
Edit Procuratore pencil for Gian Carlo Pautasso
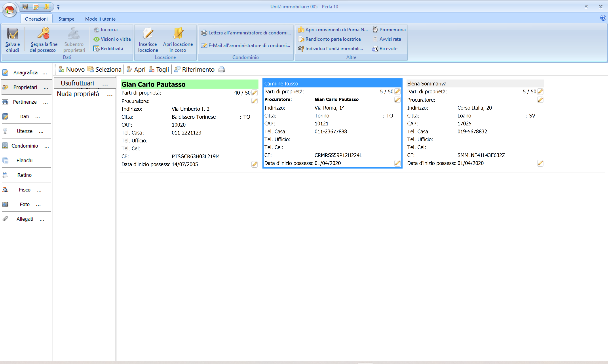click(254, 101)
